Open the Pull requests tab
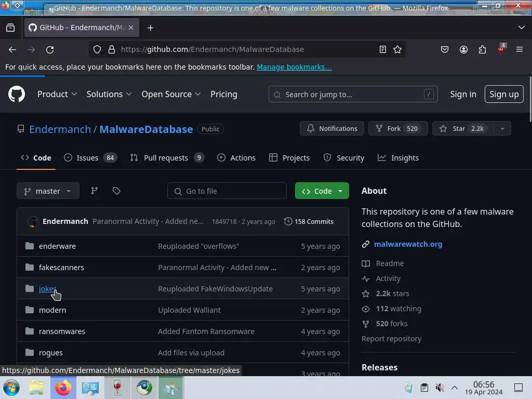The height and width of the screenshot is (399, 532). point(167,158)
